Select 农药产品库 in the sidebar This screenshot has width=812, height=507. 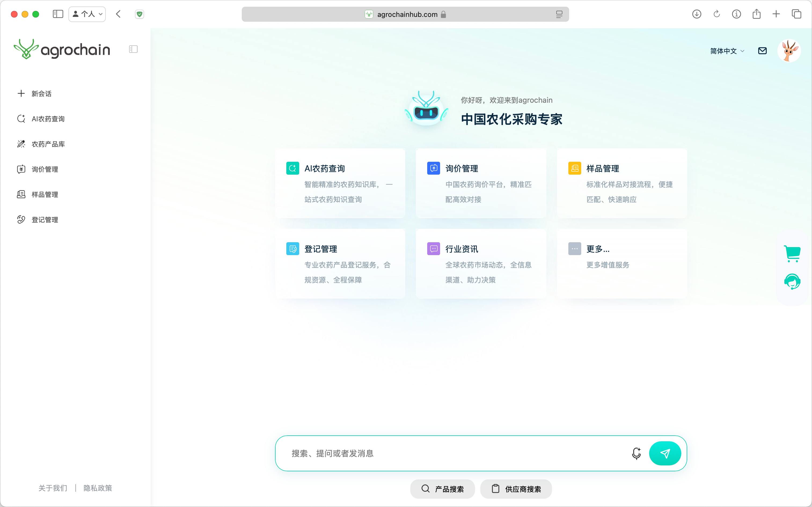tap(48, 144)
